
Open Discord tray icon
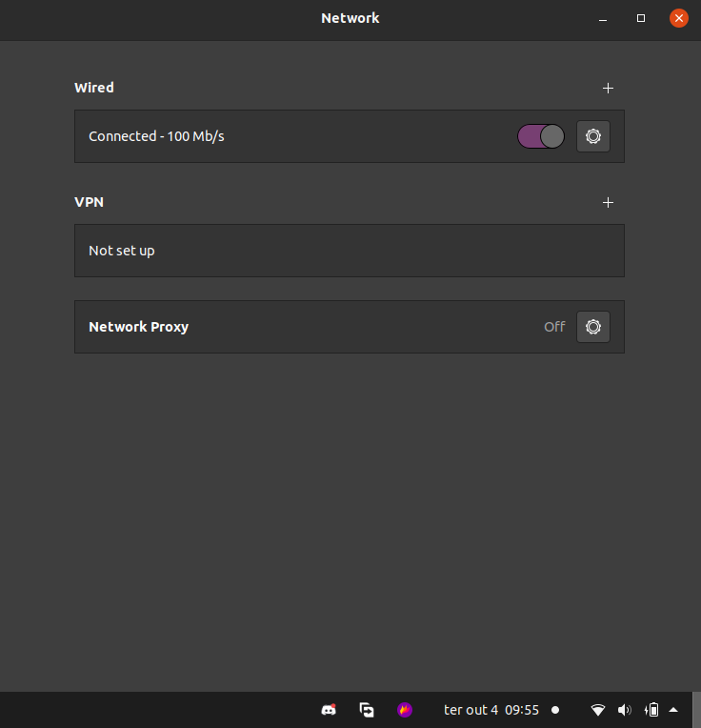point(329,710)
